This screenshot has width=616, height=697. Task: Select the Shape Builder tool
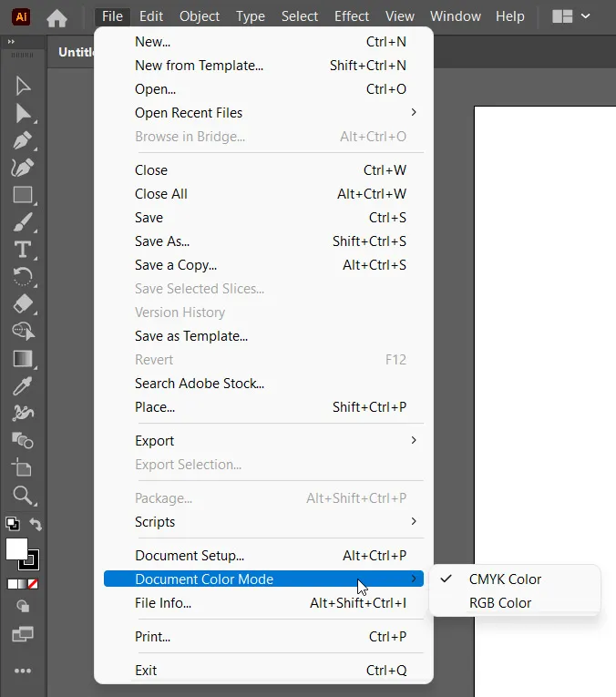point(23,331)
